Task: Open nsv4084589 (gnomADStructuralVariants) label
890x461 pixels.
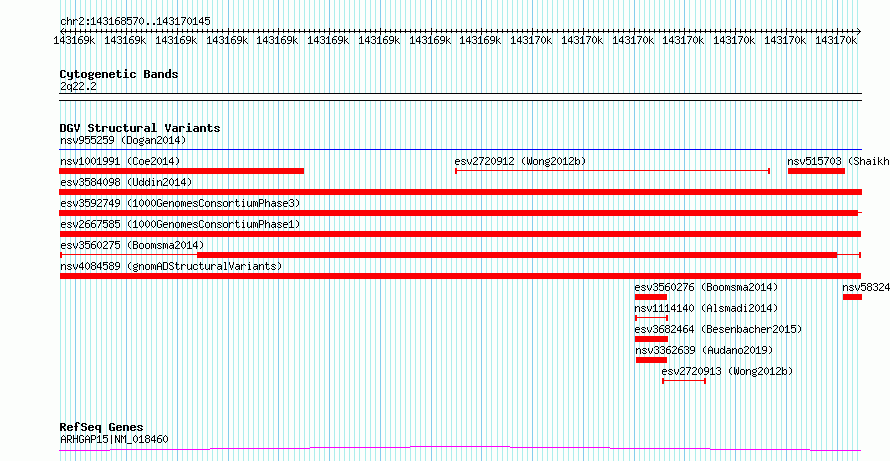Action: pyautogui.click(x=171, y=266)
